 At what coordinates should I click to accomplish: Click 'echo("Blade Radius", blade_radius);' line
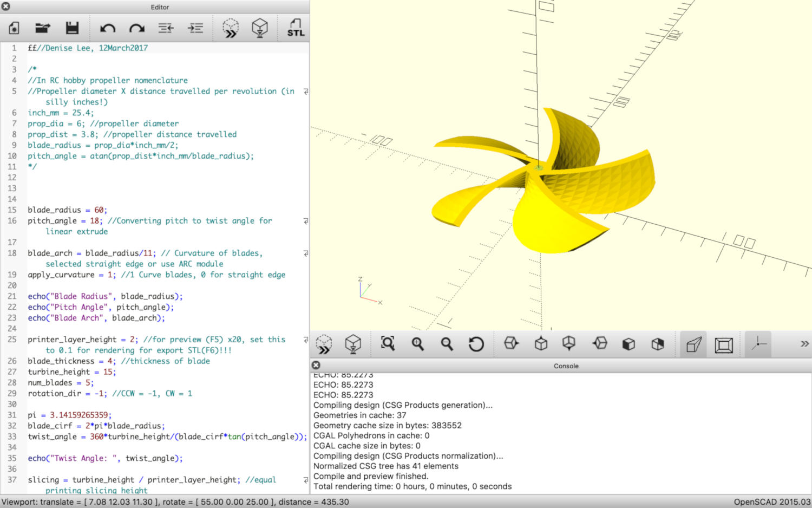[106, 296]
